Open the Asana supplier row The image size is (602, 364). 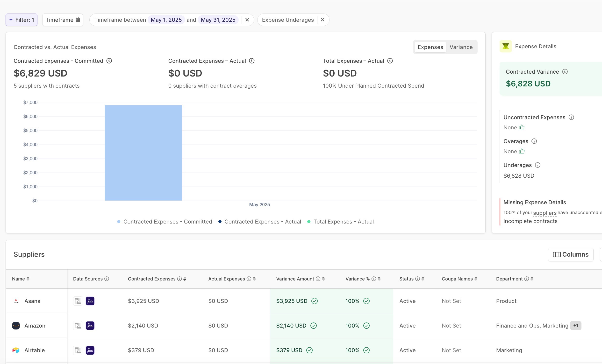pyautogui.click(x=304, y=301)
